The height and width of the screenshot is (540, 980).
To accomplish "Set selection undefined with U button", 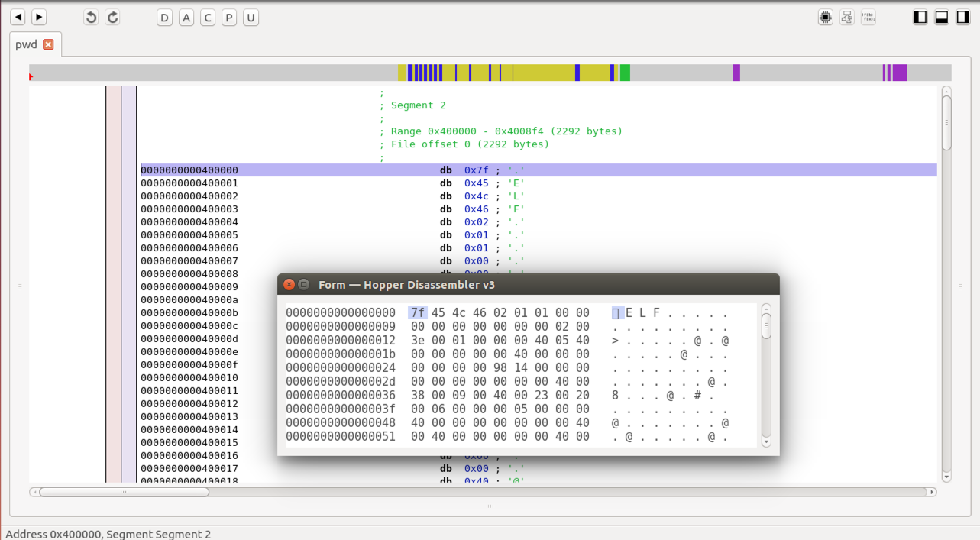I will (x=251, y=18).
